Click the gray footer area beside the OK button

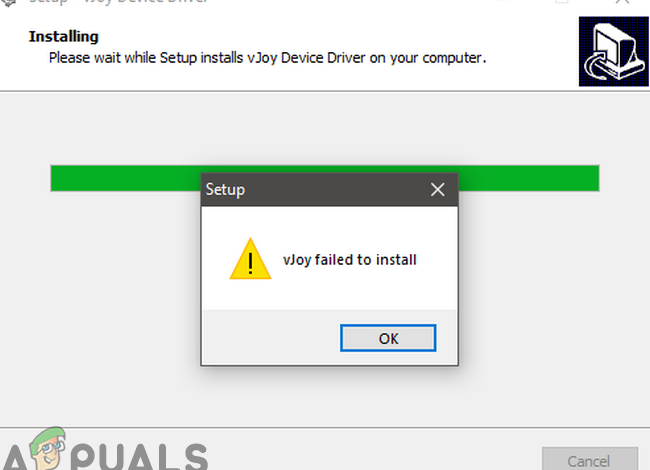pyautogui.click(x=270, y=338)
